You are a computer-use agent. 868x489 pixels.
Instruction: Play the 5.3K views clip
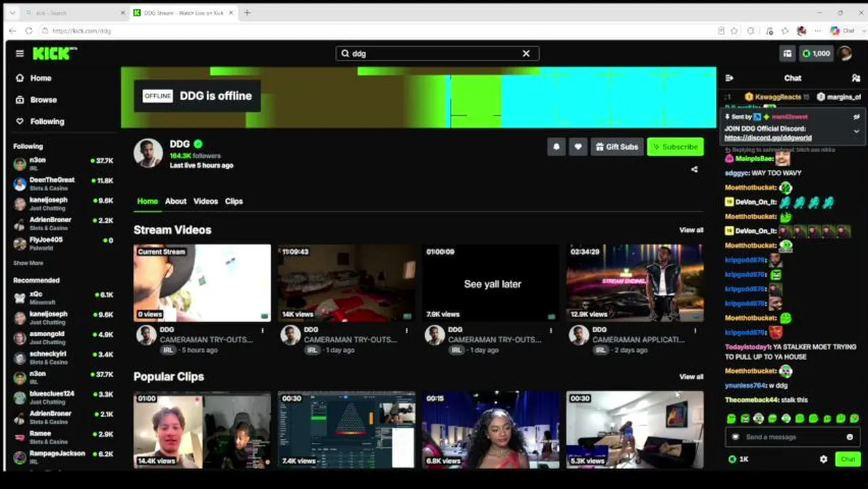635,429
